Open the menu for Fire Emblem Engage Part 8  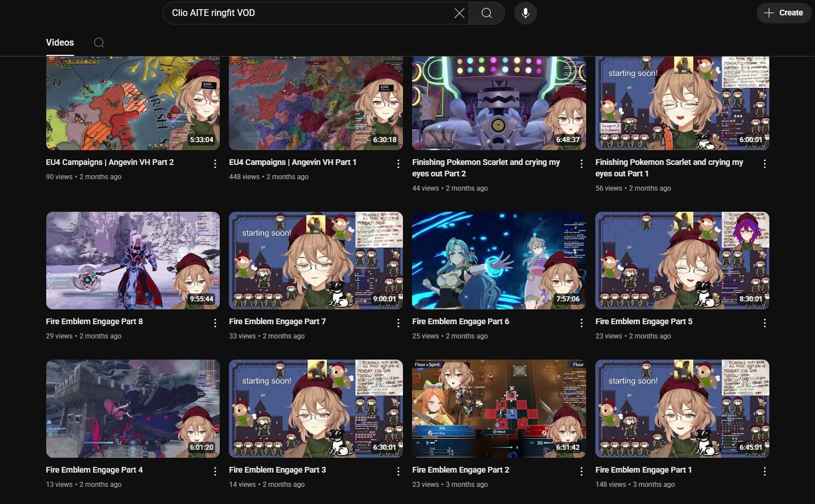(x=215, y=323)
